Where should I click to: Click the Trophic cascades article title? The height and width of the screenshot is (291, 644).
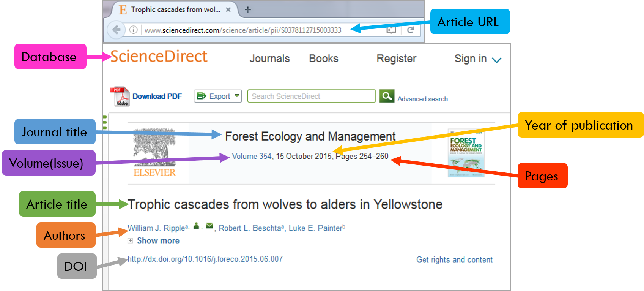[x=285, y=204]
